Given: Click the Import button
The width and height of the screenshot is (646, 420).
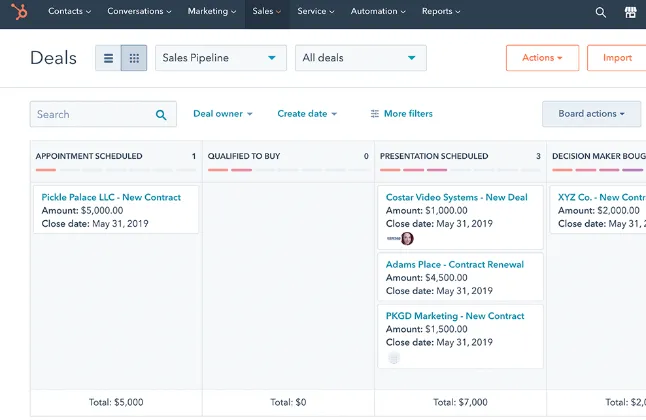Looking at the screenshot, I should coord(617,58).
